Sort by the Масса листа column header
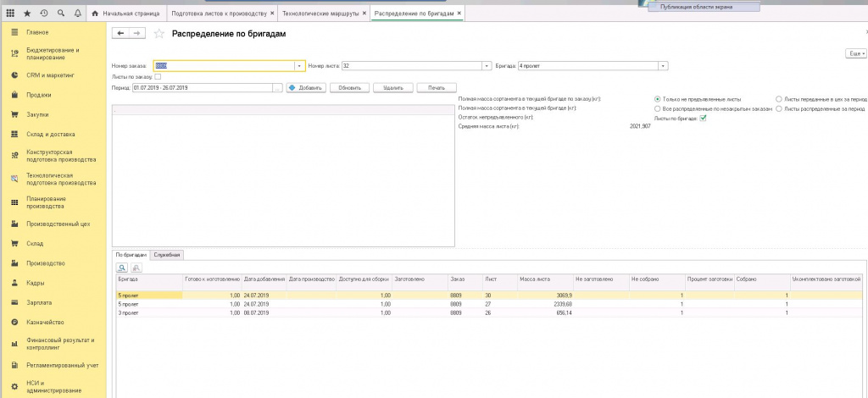868x398 pixels. 545,279
